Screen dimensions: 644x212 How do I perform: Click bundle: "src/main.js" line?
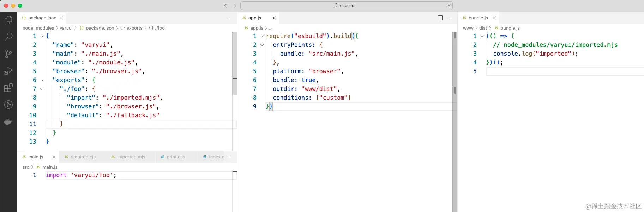319,54
